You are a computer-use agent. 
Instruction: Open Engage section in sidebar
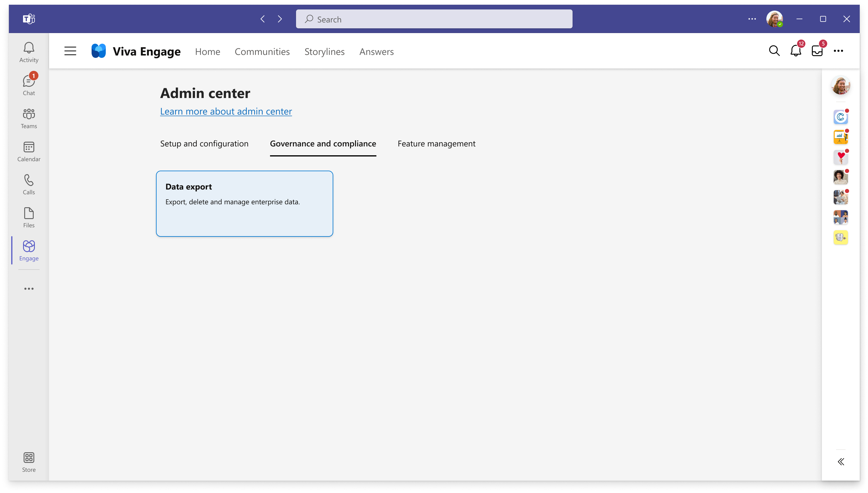[29, 250]
